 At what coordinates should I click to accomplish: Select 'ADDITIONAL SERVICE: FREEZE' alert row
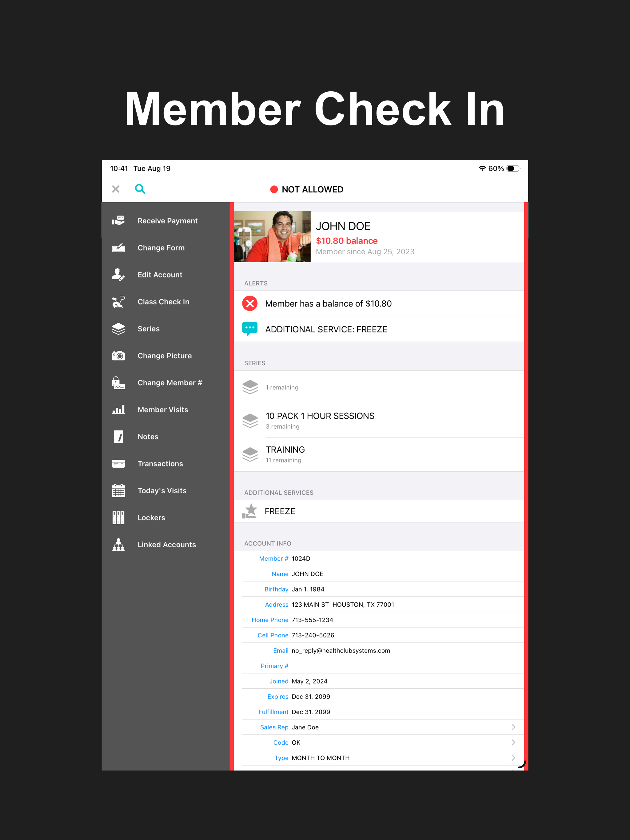click(379, 329)
